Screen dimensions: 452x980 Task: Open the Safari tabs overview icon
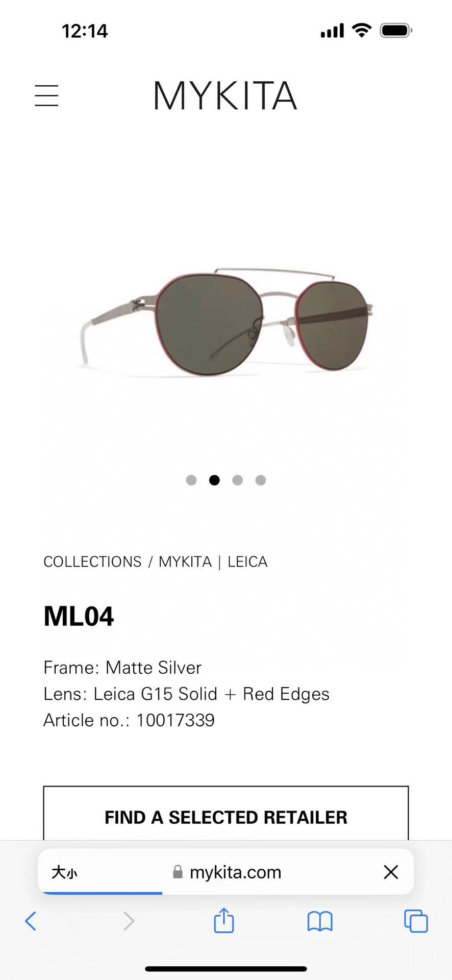pyautogui.click(x=416, y=921)
